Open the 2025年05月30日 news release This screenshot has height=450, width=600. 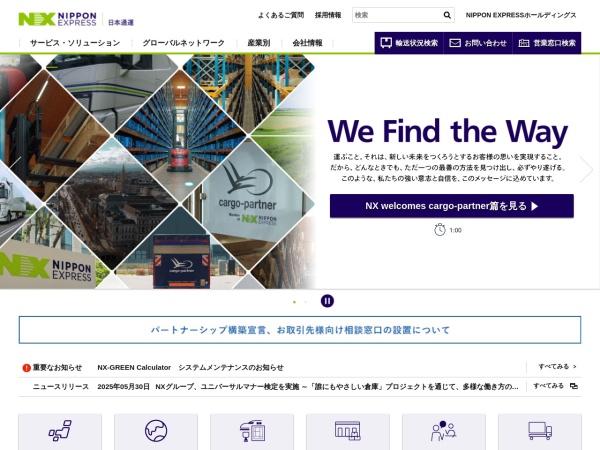[308, 386]
